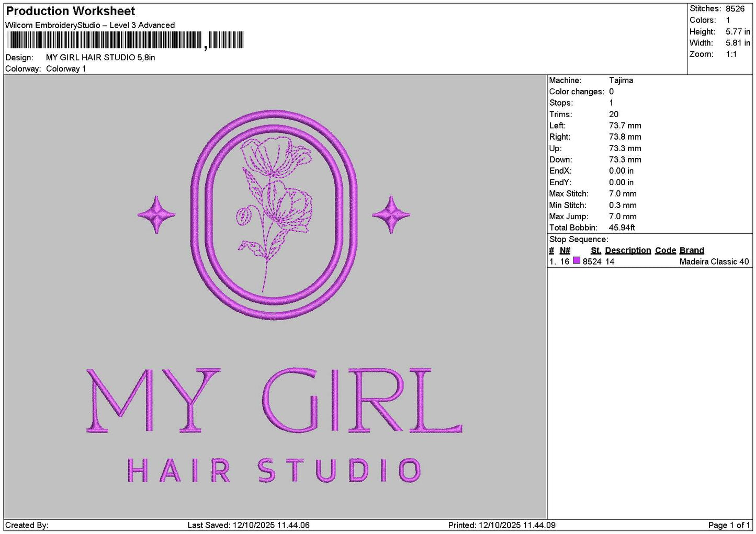756x534 pixels.
Task: Click the 'Description' column header
Action: (x=628, y=251)
